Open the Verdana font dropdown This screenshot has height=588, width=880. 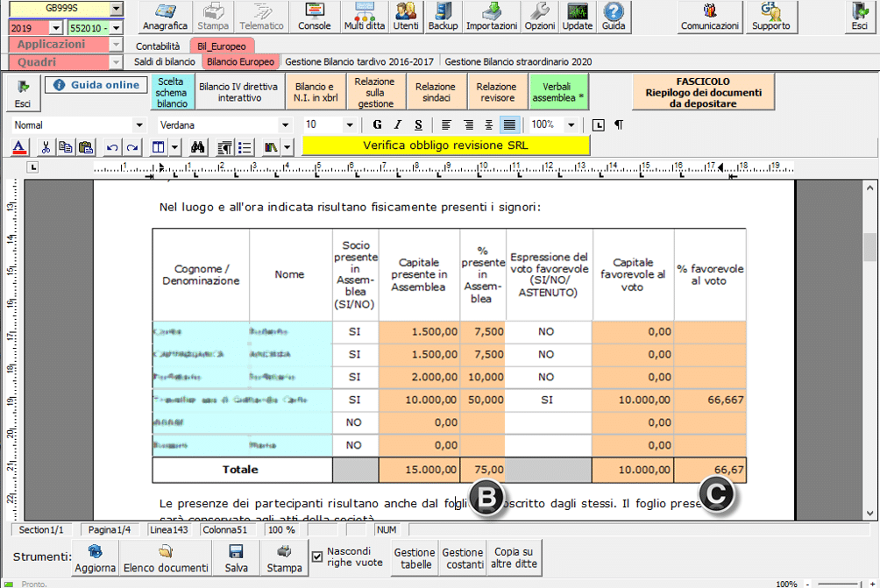coord(285,125)
